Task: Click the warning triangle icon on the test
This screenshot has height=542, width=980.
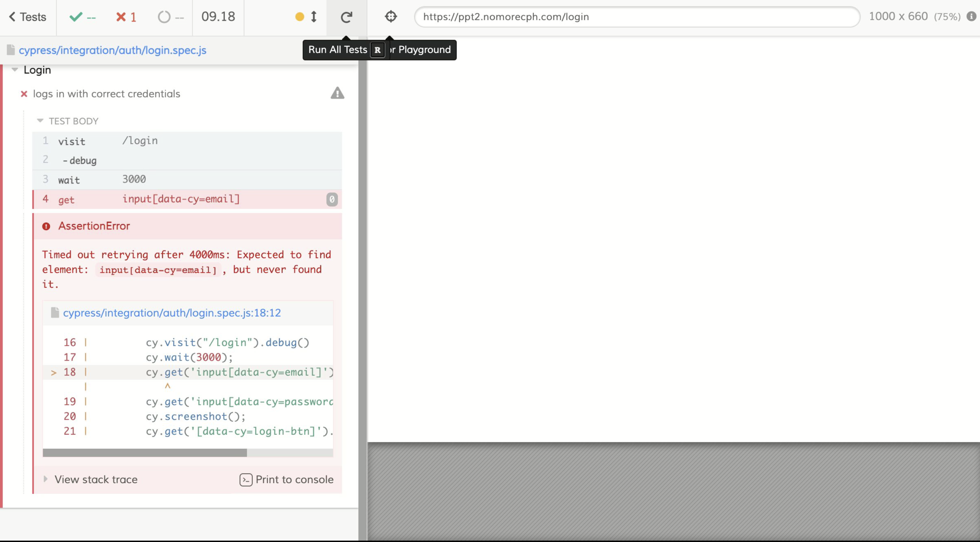Action: coord(337,93)
